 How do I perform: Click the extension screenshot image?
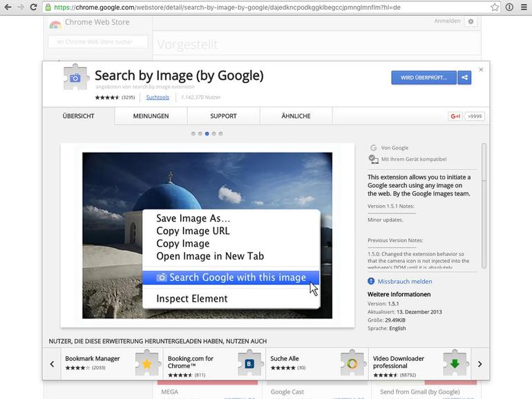(x=207, y=235)
